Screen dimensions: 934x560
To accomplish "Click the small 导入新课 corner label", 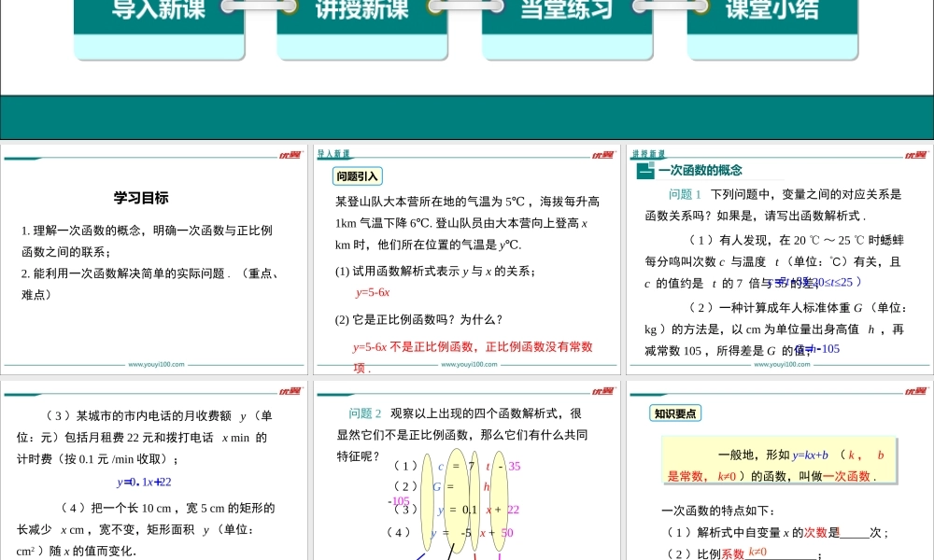I will [333, 154].
